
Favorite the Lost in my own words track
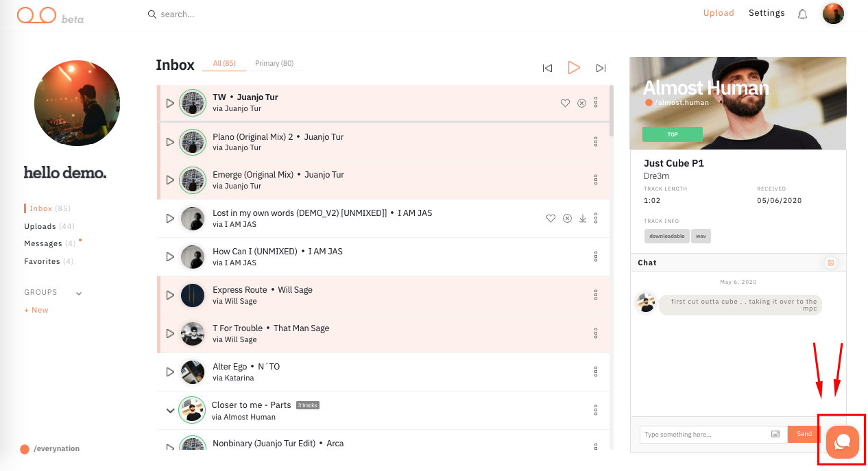pyautogui.click(x=551, y=219)
